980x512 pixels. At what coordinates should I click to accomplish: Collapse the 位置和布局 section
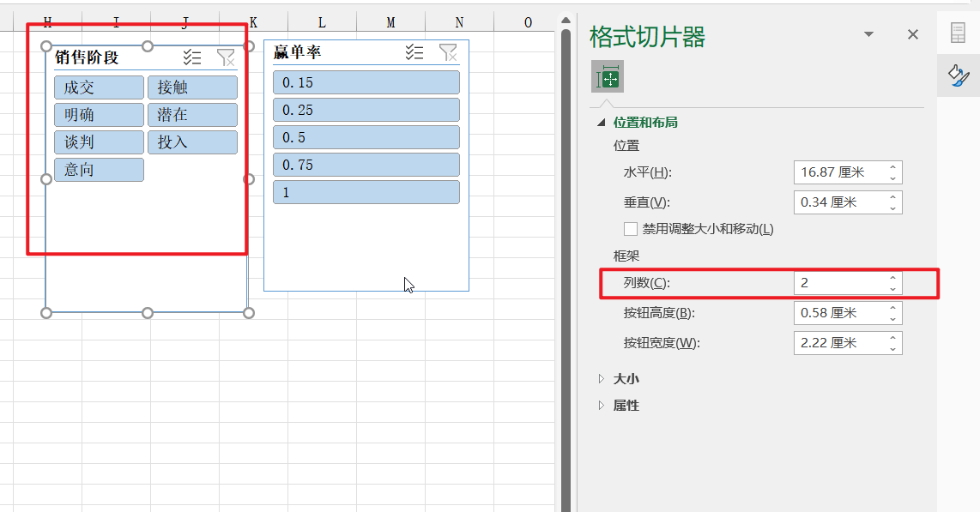point(602,123)
